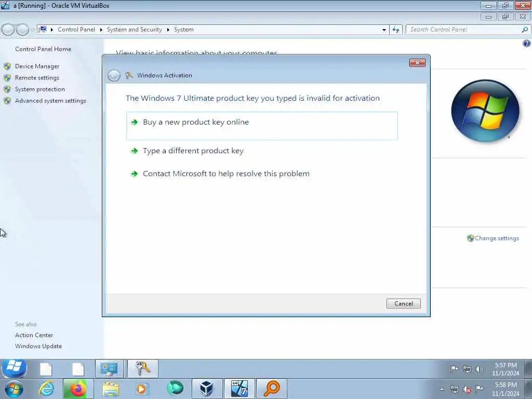Click the Windows Activation keys icon in dialog header
This screenshot has height=399, width=532.
(x=129, y=75)
